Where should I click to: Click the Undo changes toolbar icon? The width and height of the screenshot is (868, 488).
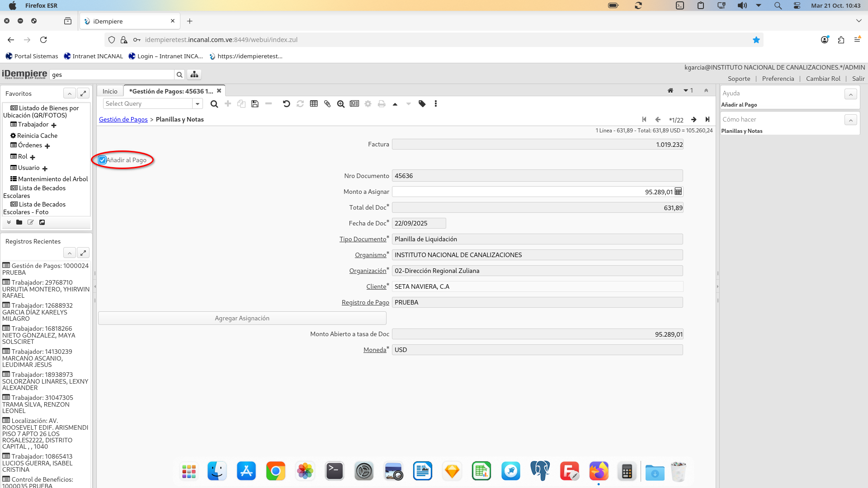pyautogui.click(x=286, y=104)
